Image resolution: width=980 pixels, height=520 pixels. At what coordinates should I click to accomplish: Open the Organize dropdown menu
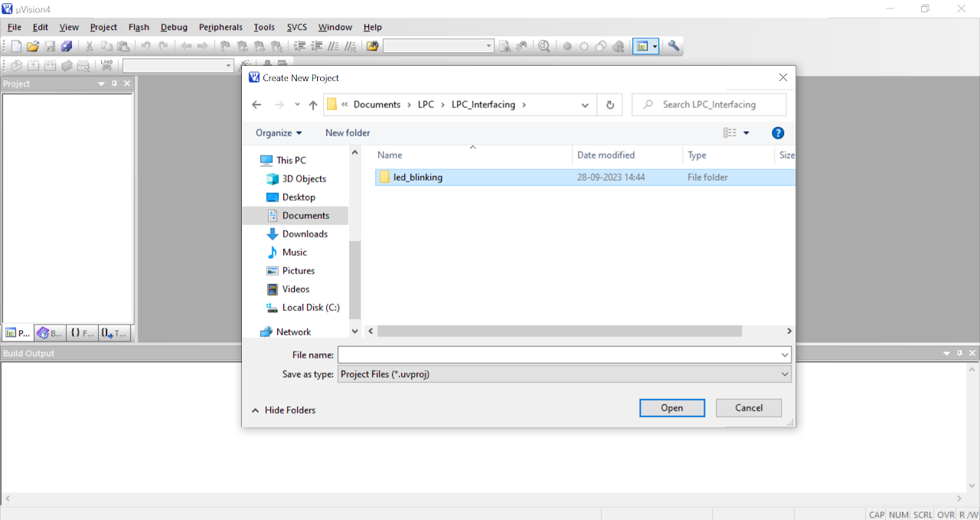(x=277, y=132)
